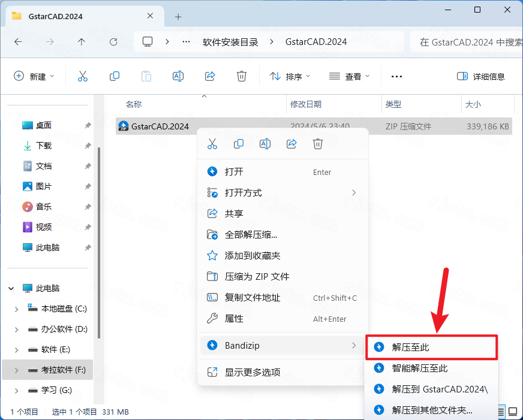The image size is (523, 420).
Task: Click the rename icon in context menu
Action: (265, 144)
